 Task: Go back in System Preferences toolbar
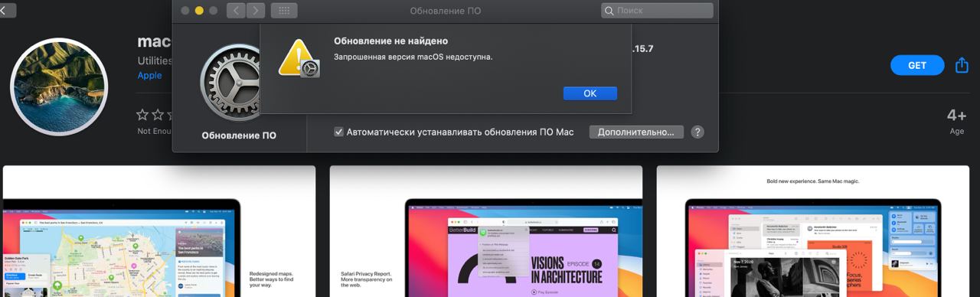tap(236, 11)
